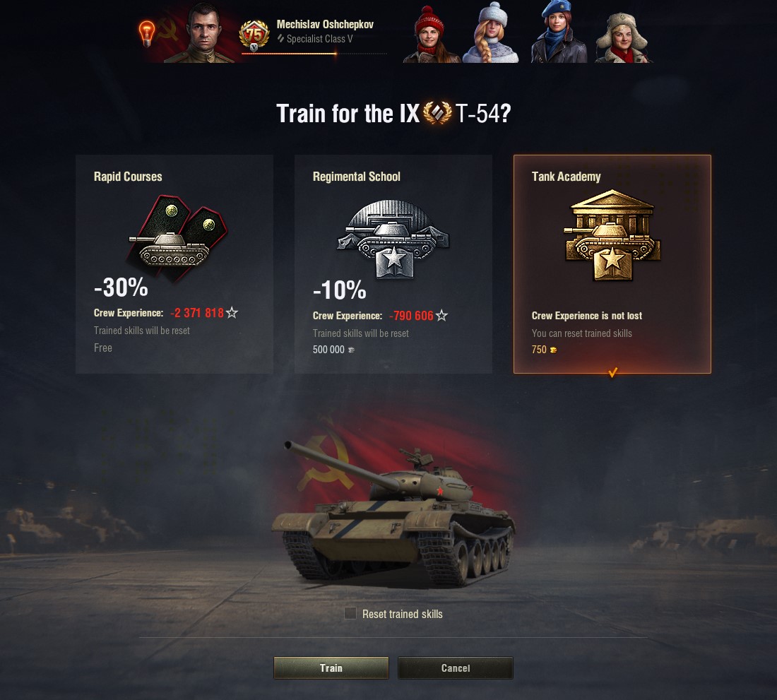The image size is (777, 700).
Task: Select the crew member in the white knit hat
Action: (491, 32)
